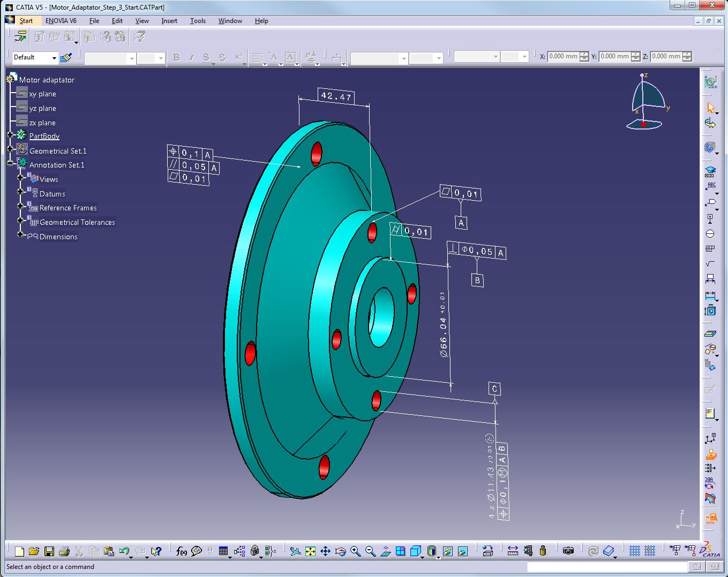Open the Measure Between tool
Image resolution: width=728 pixels, height=577 pixels.
click(x=513, y=551)
